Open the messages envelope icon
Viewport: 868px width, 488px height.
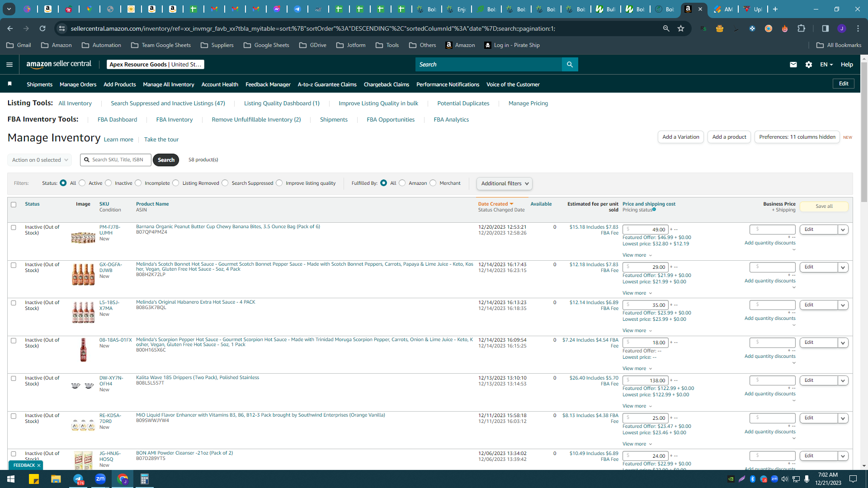coord(793,65)
